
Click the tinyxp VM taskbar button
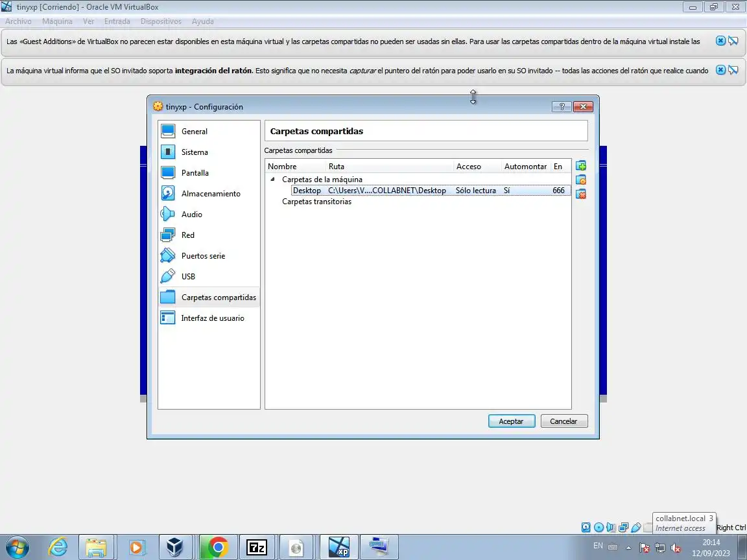click(x=339, y=546)
